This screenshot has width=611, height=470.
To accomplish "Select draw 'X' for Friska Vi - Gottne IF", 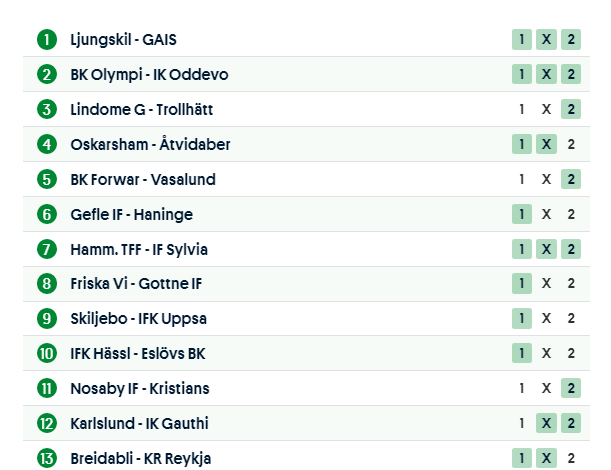I will pyautogui.click(x=546, y=283).
